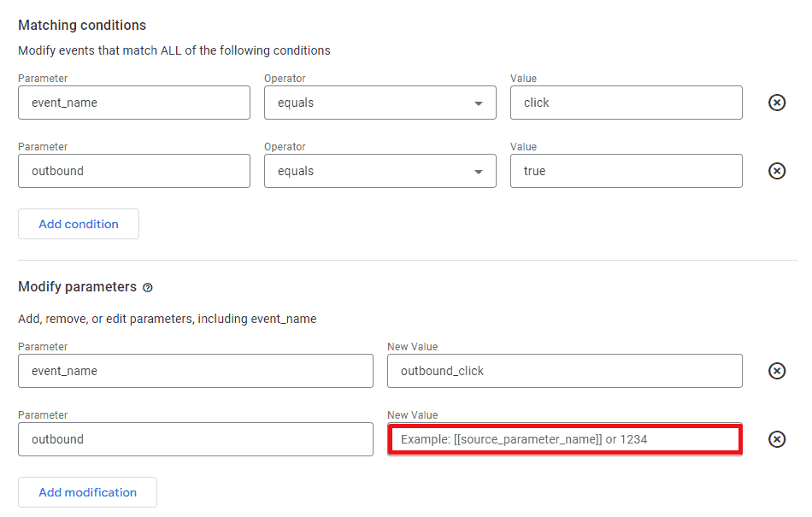
Task: Click the Add modification button
Action: coord(86,491)
